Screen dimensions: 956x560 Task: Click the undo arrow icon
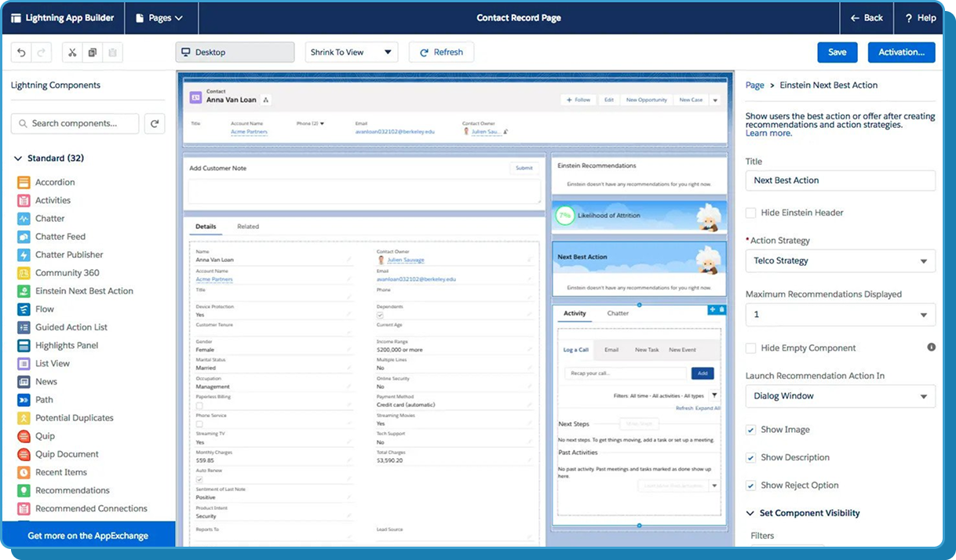pyautogui.click(x=21, y=53)
